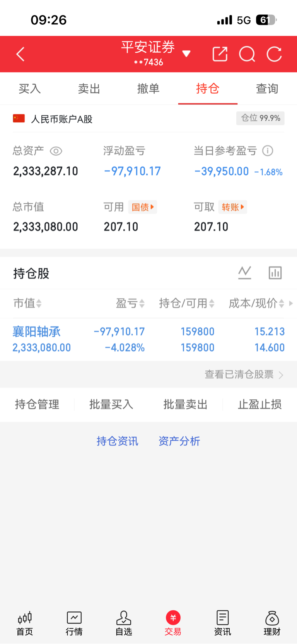The image size is (297, 644).
Task: Switch to the 卖出 tab
Action: (x=89, y=89)
